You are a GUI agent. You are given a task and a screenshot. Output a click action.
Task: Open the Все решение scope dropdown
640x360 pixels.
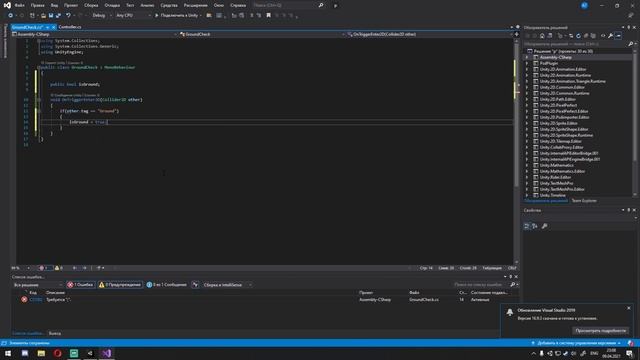(x=38, y=285)
